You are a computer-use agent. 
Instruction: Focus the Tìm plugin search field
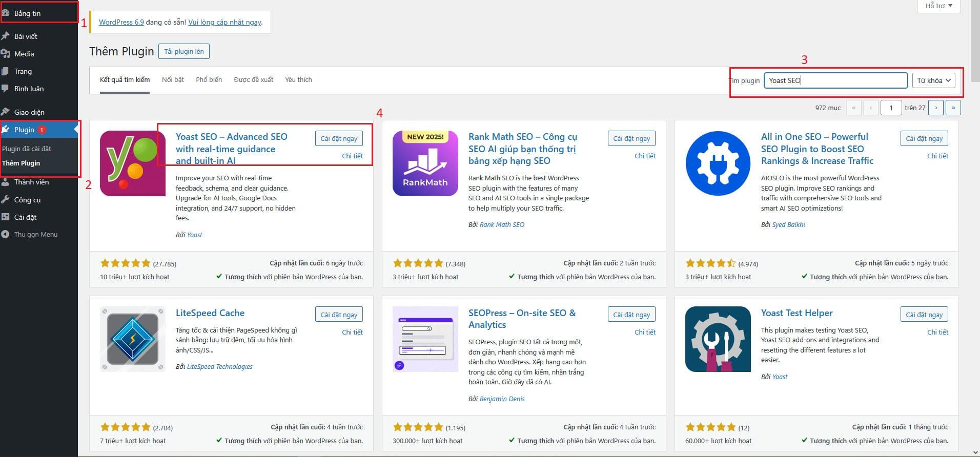click(835, 80)
